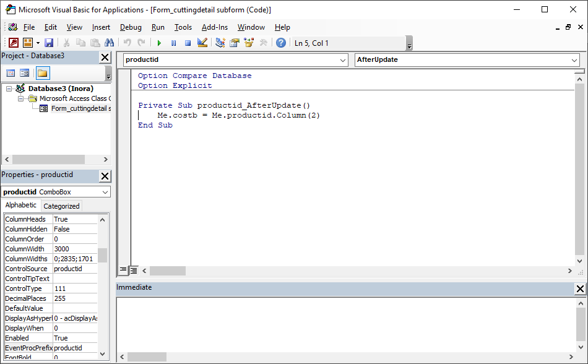Click the ColumnWidths property value field
The height and width of the screenshot is (364, 588).
(x=74, y=259)
